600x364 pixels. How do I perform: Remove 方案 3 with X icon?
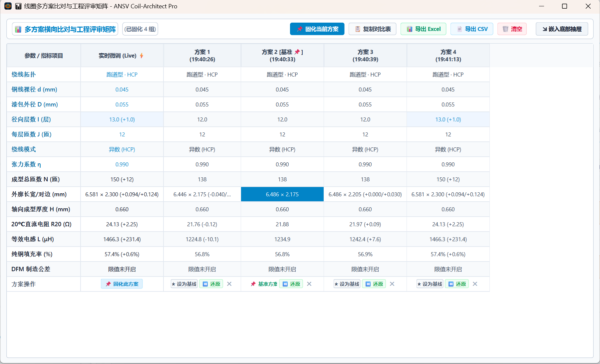(392, 284)
